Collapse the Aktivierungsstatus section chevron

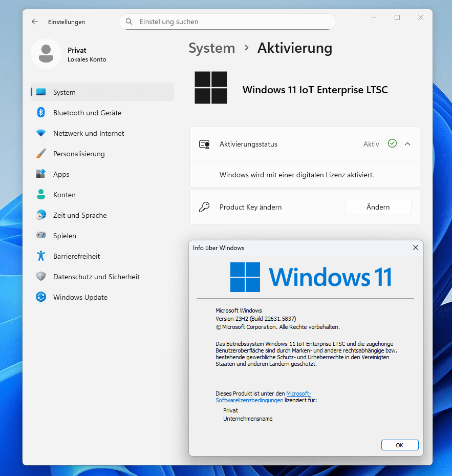407,144
